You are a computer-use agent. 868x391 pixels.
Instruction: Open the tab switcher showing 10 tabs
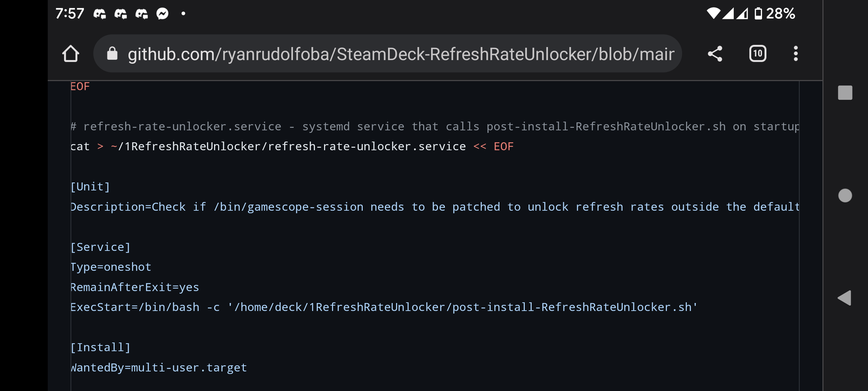pos(758,53)
